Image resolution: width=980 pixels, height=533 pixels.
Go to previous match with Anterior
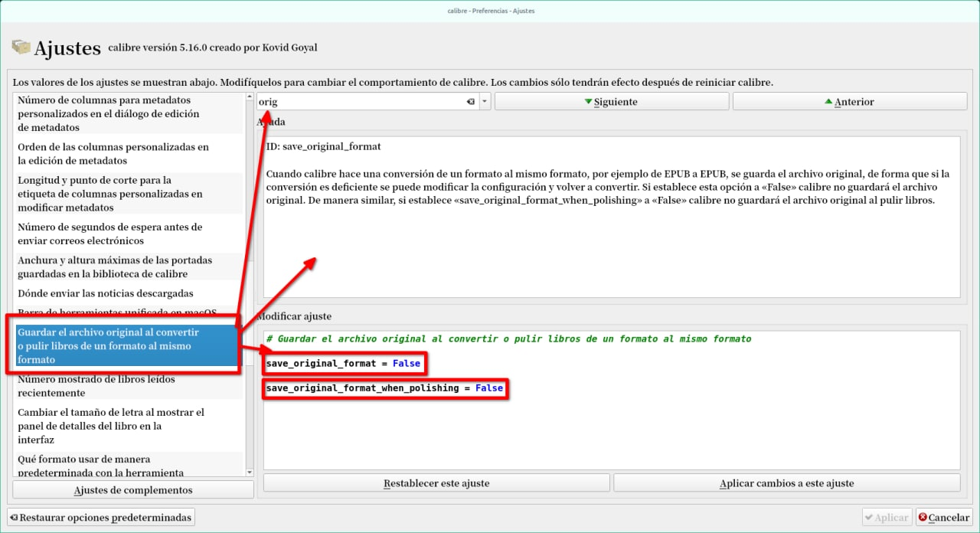[x=850, y=102]
